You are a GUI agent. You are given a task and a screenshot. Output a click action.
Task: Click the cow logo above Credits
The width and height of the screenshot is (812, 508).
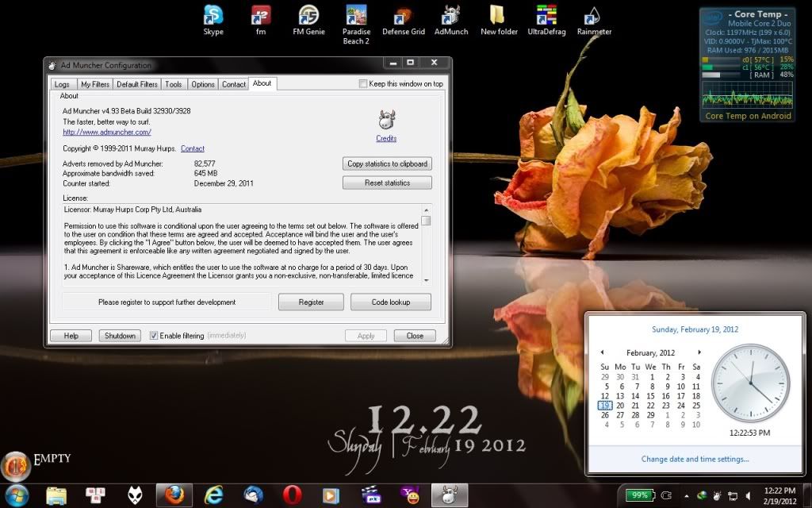(386, 121)
